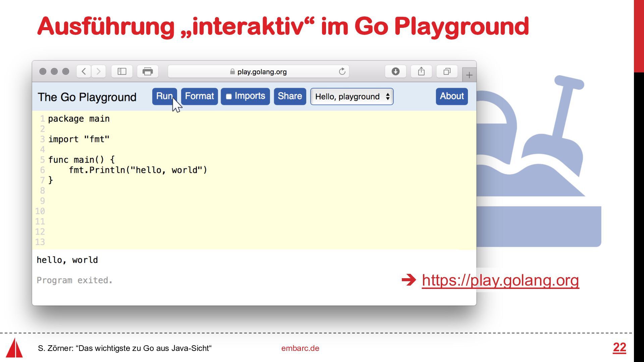Screen dimensions: 644x362
Task: Show all tabs overview icon
Action: (447, 71)
